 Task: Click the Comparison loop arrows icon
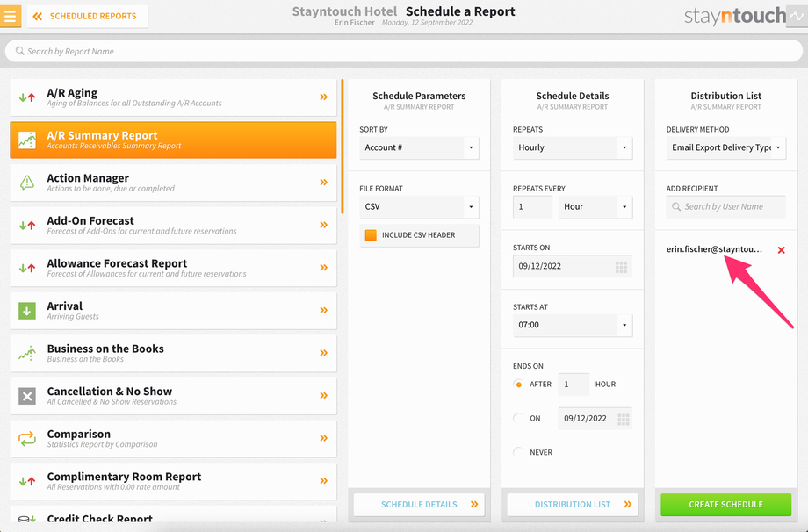27,438
